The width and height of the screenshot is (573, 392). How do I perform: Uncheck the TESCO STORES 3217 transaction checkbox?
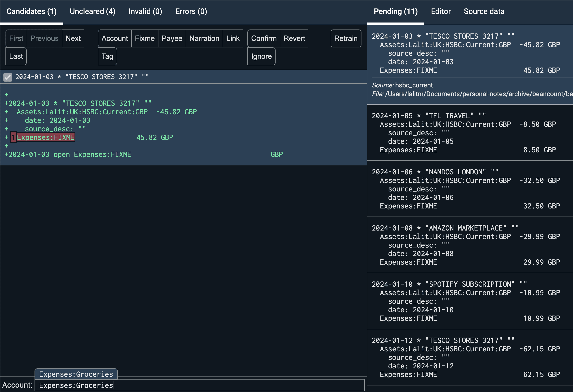(x=7, y=77)
